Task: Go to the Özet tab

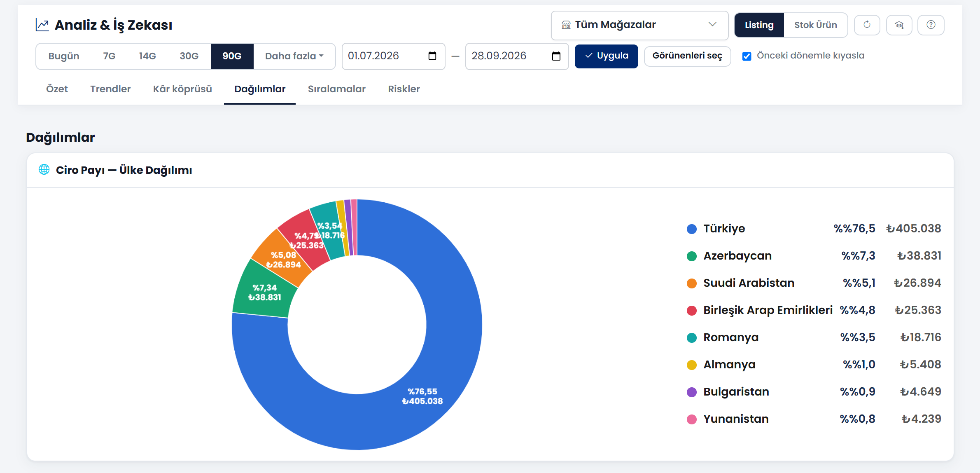Action: 57,89
